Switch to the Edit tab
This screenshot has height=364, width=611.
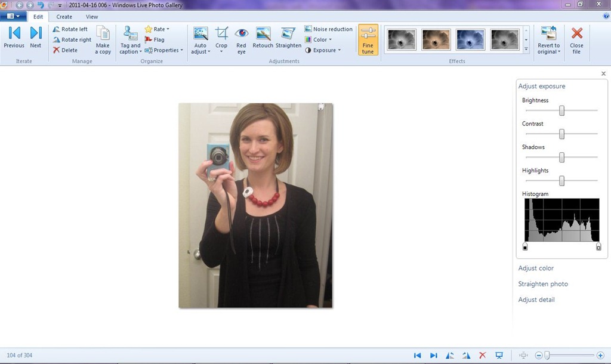[38, 17]
